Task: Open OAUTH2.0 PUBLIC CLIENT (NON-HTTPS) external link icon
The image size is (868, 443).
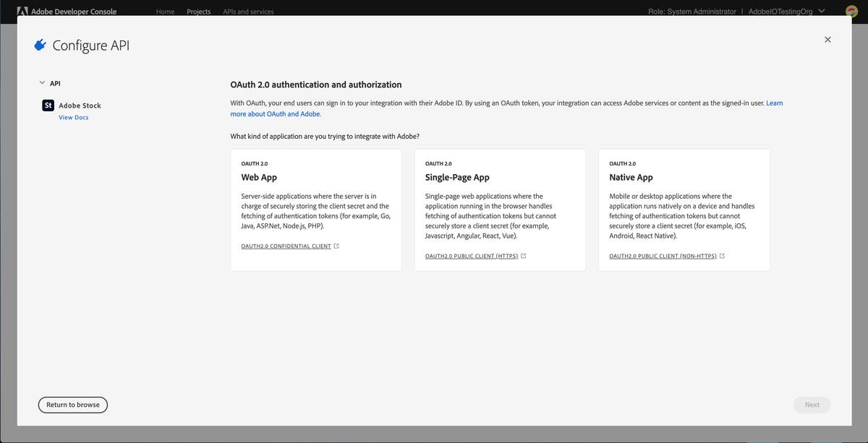Action: point(722,255)
